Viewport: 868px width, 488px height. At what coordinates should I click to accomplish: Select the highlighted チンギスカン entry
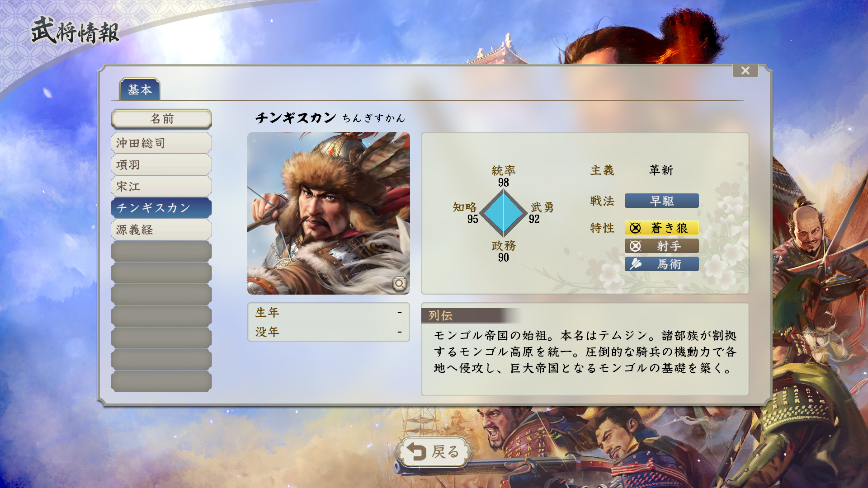[161, 208]
